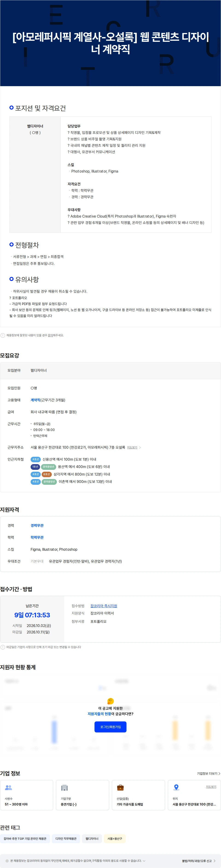Click '회사 내규에 따름 (면접 후 결정)' salary text
Image resolution: width=221 pixels, height=868 pixels.
54,412
